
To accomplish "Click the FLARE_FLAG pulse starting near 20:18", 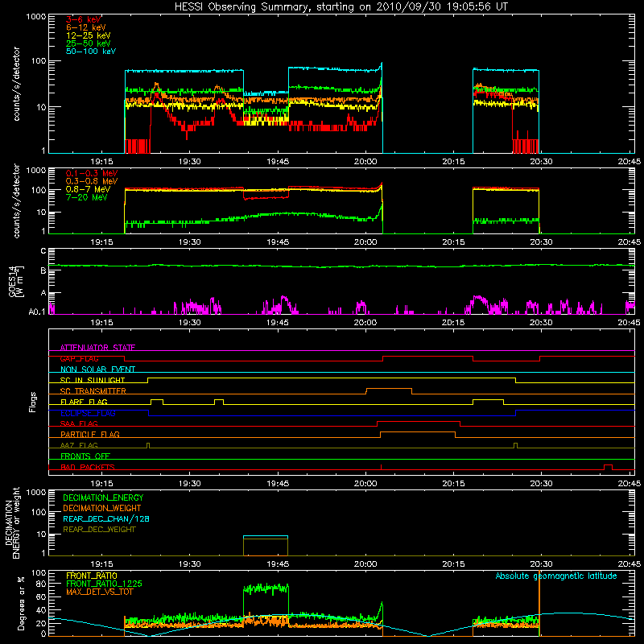I will tap(489, 402).
